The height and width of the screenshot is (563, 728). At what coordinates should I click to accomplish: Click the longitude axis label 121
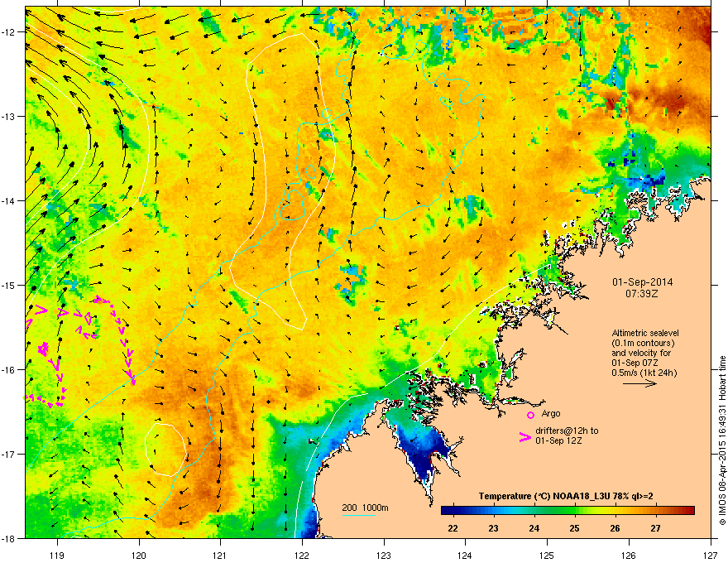[x=220, y=555]
